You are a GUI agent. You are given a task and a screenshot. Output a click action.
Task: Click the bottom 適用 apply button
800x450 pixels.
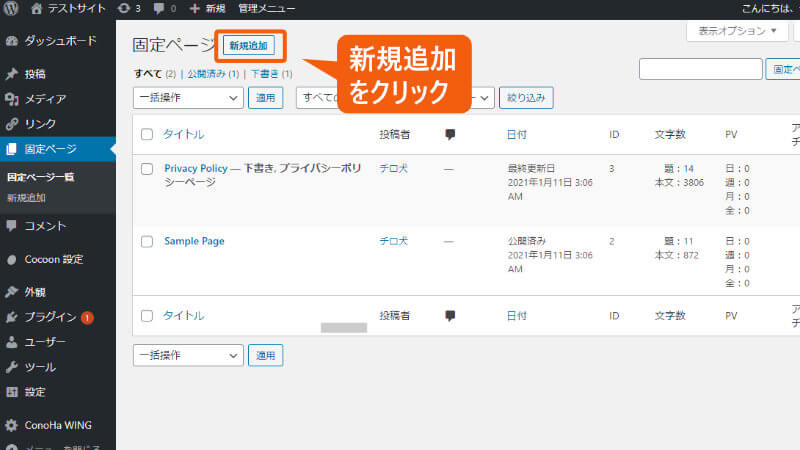265,355
